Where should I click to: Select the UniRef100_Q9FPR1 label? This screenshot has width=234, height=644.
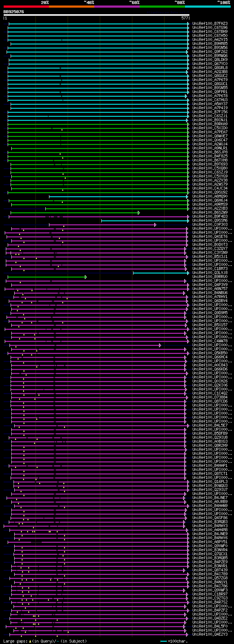click(x=210, y=92)
